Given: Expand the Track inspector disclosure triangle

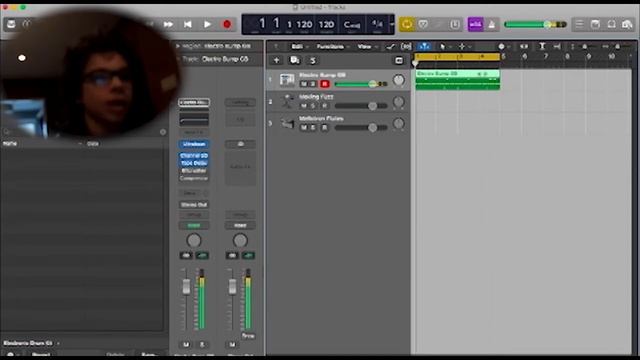Looking at the screenshot, I should click(178, 59).
